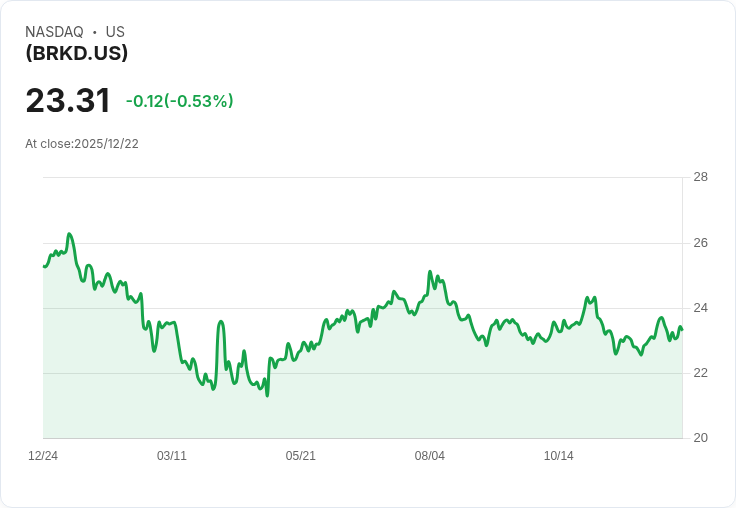Viewport: 736px width, 508px height.
Task: Choose the 08/04 x-axis date
Action: click(430, 456)
